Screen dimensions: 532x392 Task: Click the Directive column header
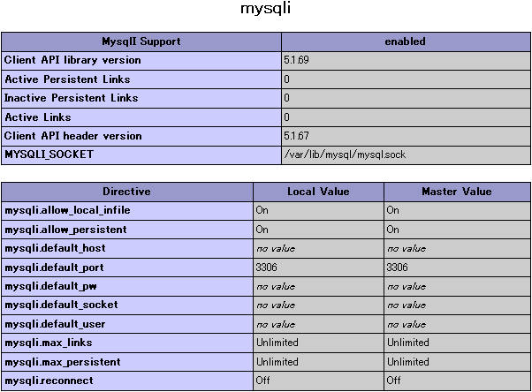coord(126,192)
